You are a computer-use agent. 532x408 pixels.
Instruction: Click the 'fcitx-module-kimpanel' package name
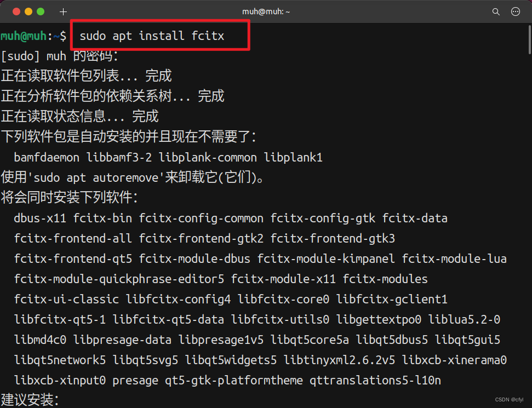click(327, 259)
